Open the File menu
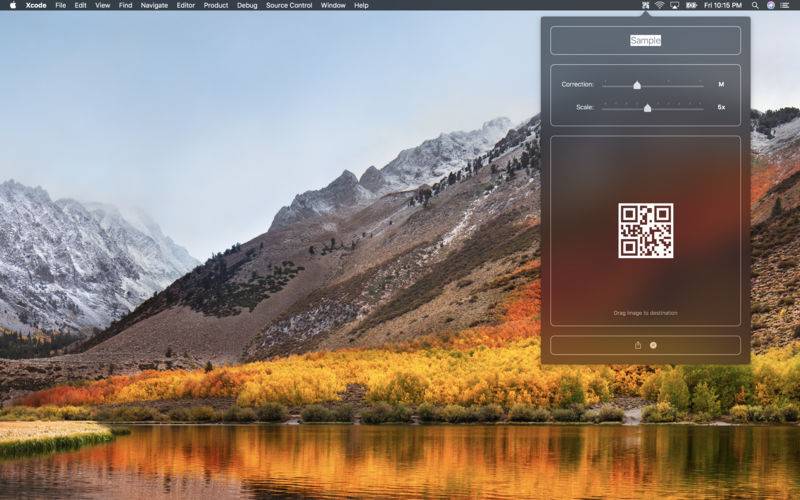Screen dimensions: 800x500 click(61, 5)
